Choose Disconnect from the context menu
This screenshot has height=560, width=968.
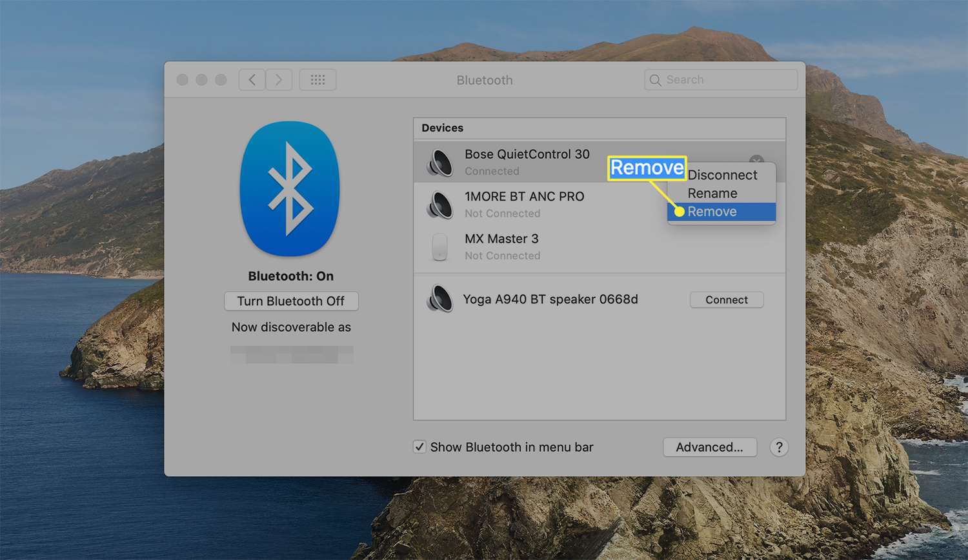click(721, 175)
